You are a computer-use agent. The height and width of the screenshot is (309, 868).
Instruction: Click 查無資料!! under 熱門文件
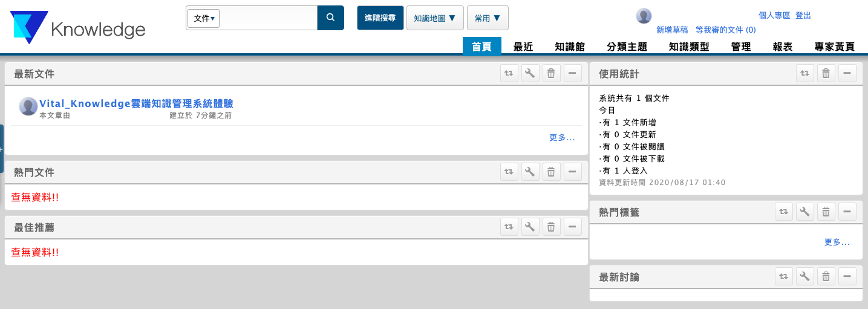pos(35,197)
